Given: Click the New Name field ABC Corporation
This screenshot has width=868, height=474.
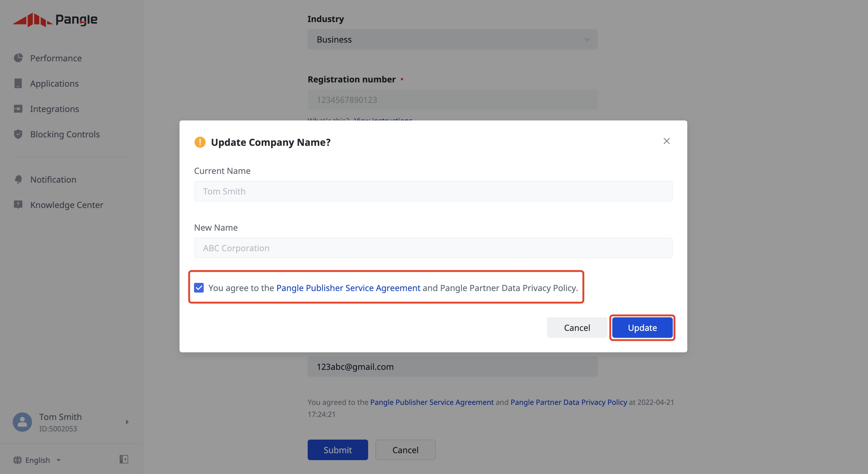Looking at the screenshot, I should coord(433,248).
